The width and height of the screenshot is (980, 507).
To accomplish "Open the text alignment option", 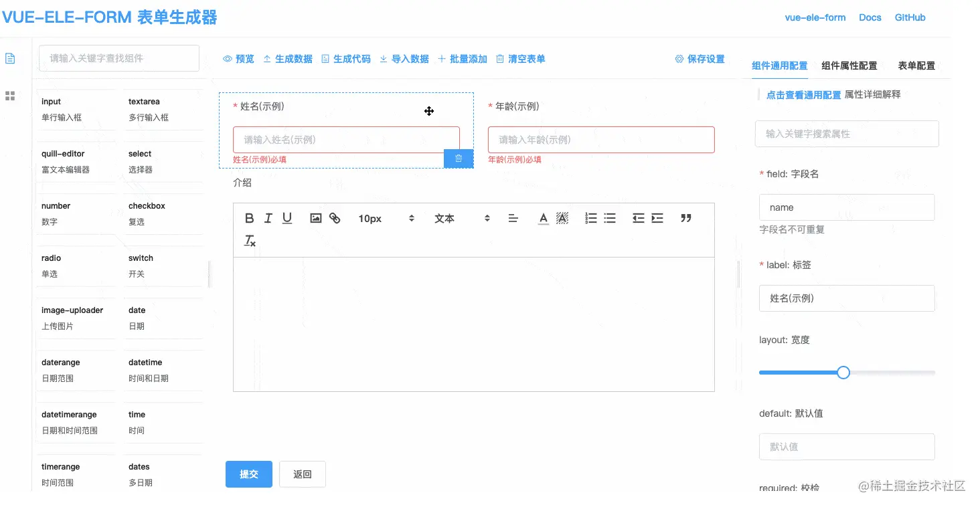I will click(513, 218).
